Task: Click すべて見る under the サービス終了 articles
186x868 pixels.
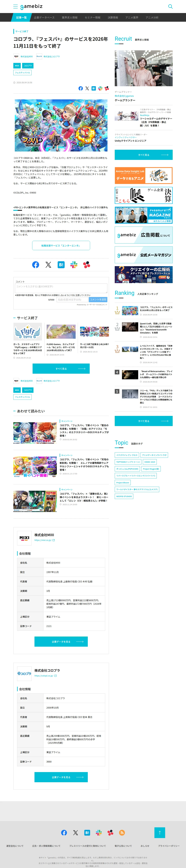Action: pos(61,369)
